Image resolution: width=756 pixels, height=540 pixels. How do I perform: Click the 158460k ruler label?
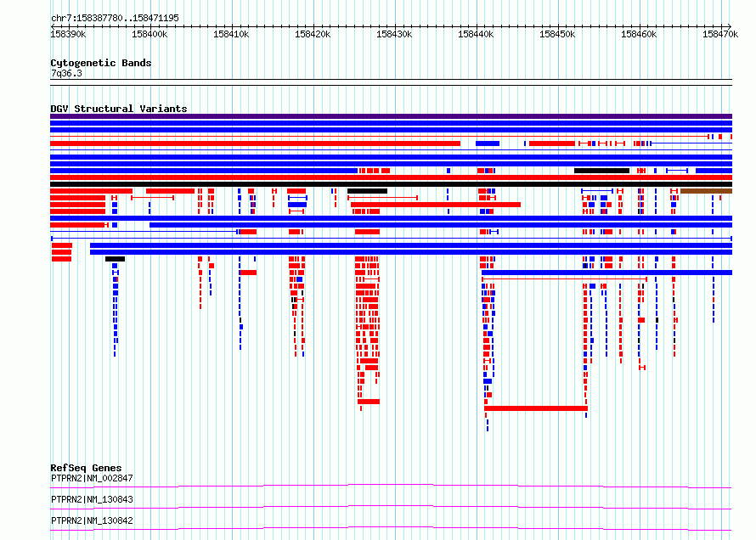[639, 34]
